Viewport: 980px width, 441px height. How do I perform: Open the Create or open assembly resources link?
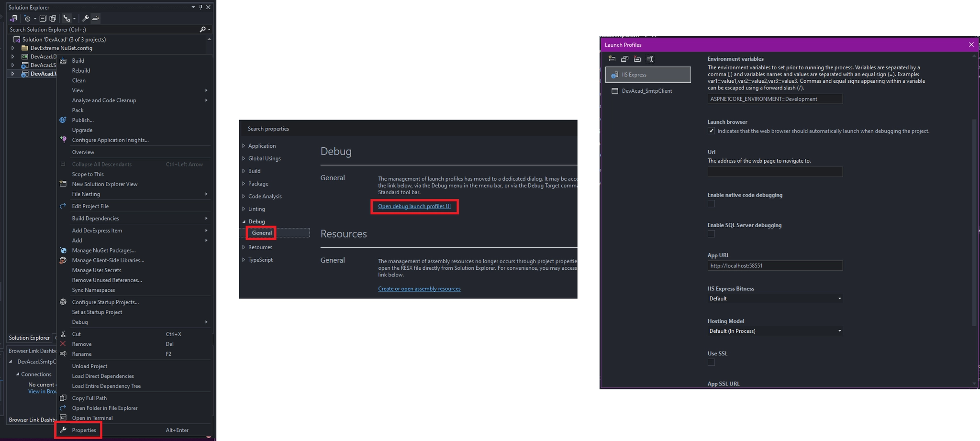[419, 288]
